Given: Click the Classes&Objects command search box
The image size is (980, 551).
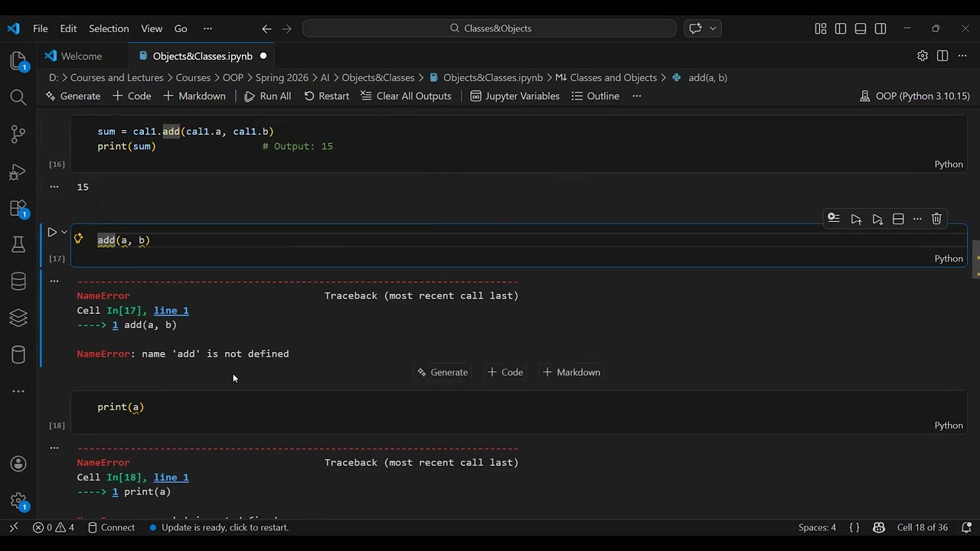Looking at the screenshot, I should point(489,28).
